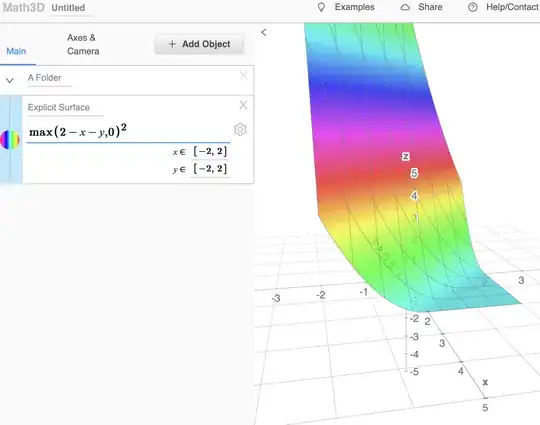Click the x axis label in the plot
This screenshot has width=540, height=425.
(x=485, y=382)
